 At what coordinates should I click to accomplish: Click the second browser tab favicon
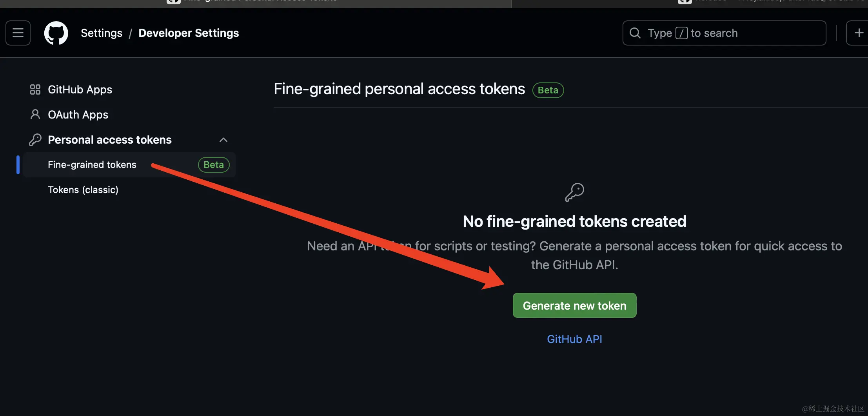685,1
